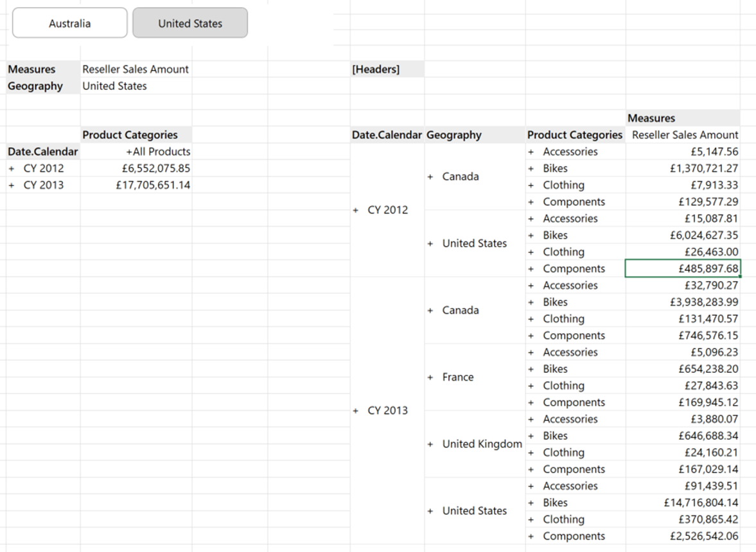Expand CY 2012 in the left summary table
Image resolution: width=756 pixels, height=552 pixels.
point(12,168)
